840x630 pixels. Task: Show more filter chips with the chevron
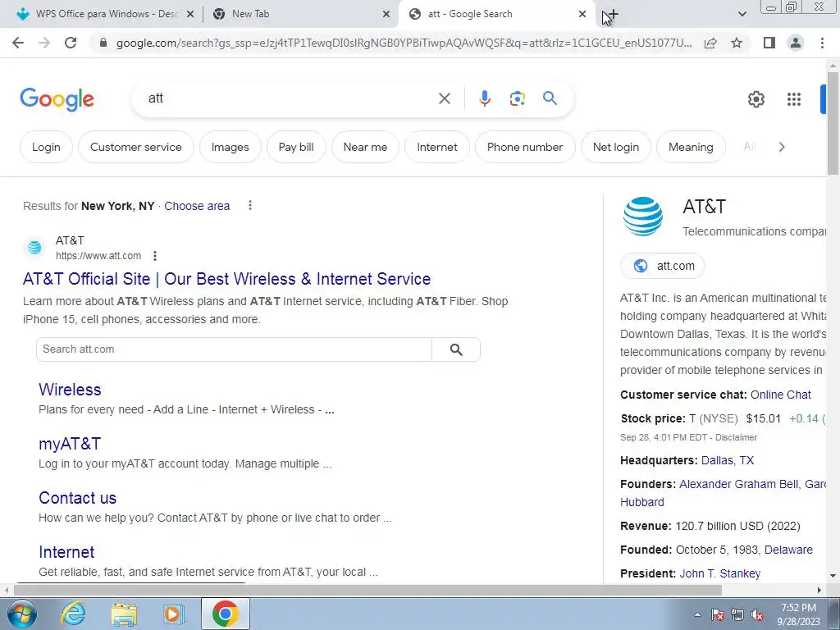tap(782, 147)
